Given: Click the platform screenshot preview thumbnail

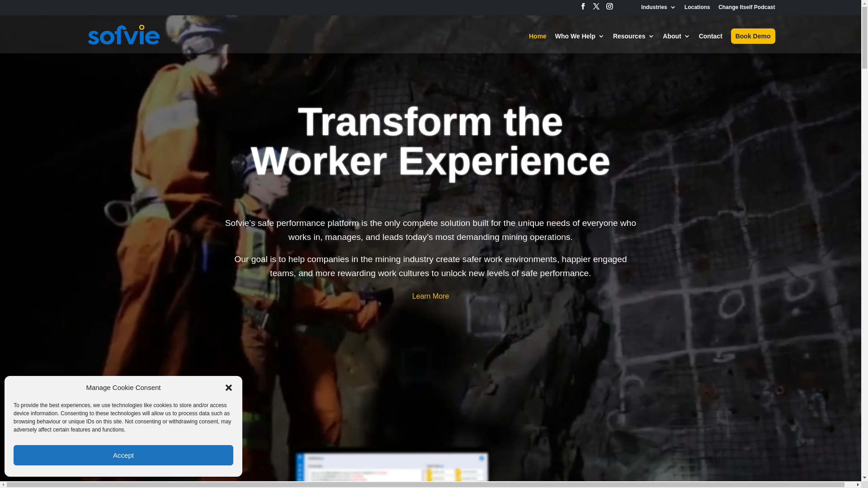Looking at the screenshot, I should click(x=392, y=467).
